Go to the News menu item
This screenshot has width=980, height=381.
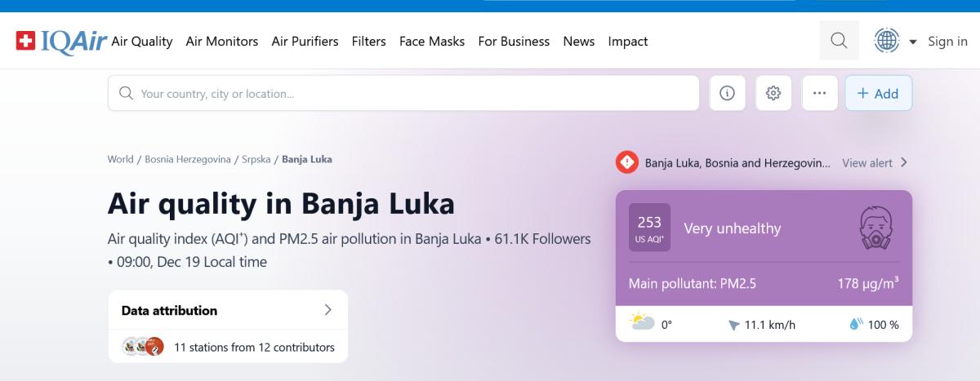click(x=578, y=41)
